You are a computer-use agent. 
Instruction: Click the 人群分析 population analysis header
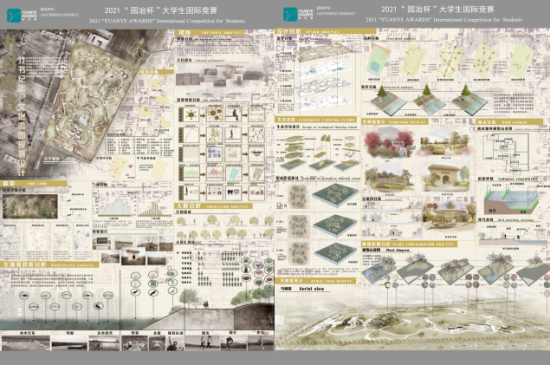coord(213,206)
